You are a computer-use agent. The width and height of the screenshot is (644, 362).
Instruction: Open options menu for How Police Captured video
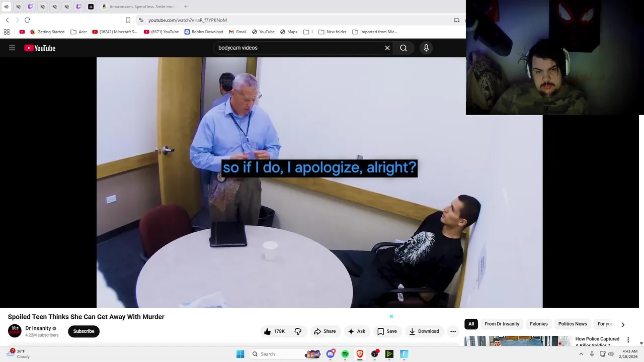[628, 340]
